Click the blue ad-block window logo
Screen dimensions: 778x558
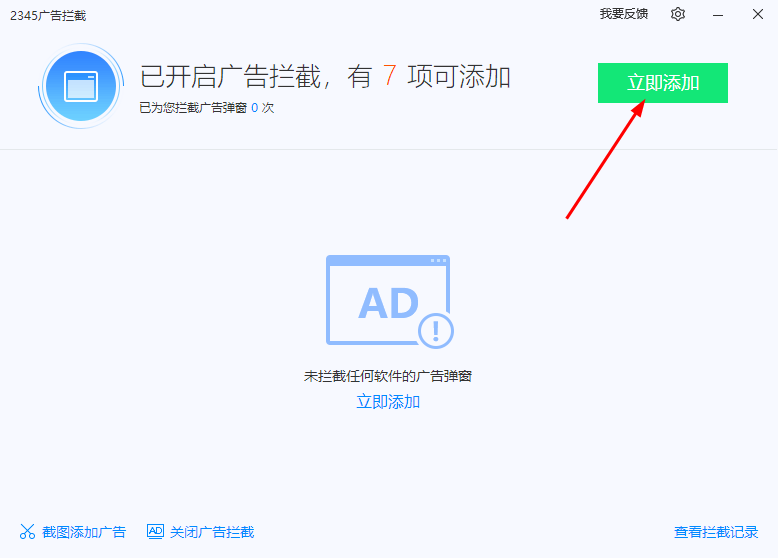(81, 86)
